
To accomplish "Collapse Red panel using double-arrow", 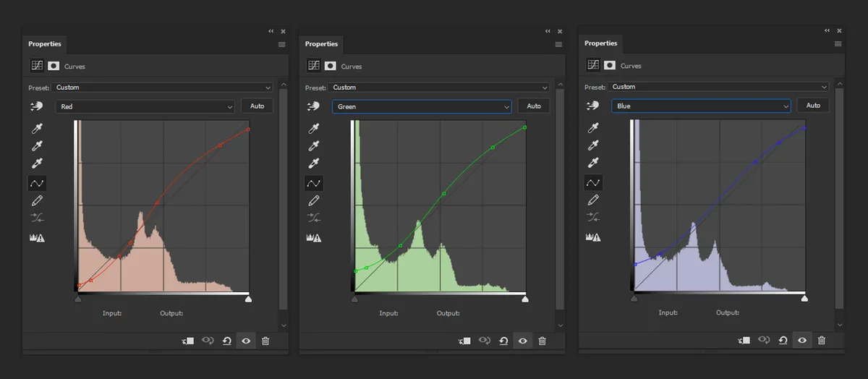I will pyautogui.click(x=271, y=31).
